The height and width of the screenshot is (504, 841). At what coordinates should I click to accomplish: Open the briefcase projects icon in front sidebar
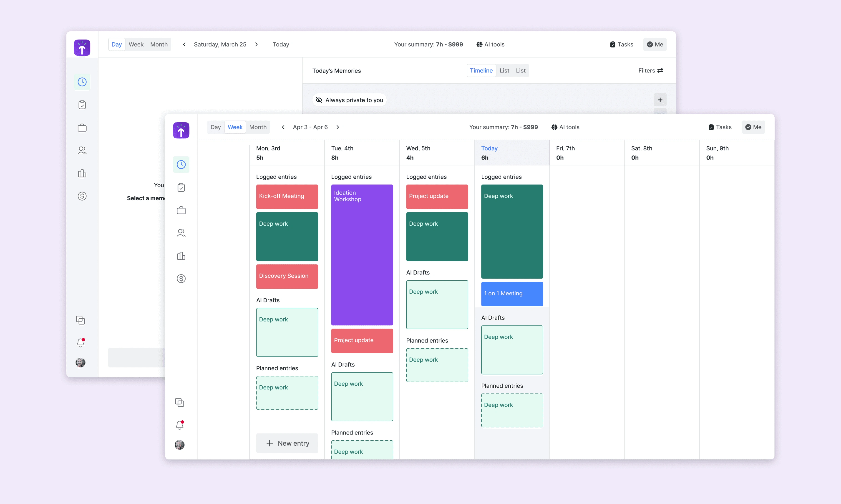click(x=181, y=210)
